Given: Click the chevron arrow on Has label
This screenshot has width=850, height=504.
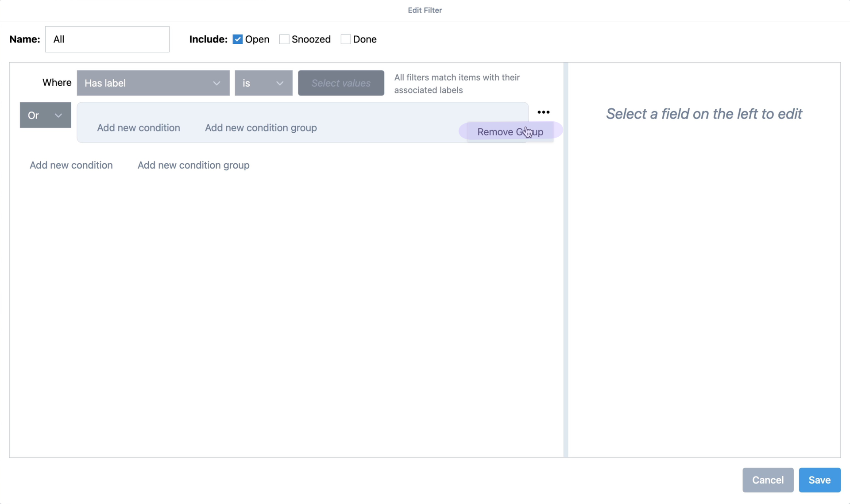Looking at the screenshot, I should (216, 83).
